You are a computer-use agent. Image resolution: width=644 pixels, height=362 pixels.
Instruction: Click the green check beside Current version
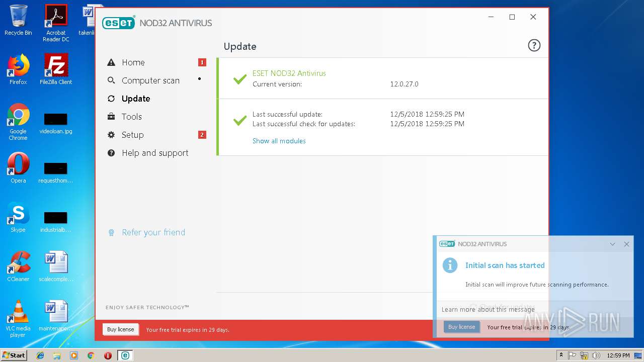click(240, 79)
